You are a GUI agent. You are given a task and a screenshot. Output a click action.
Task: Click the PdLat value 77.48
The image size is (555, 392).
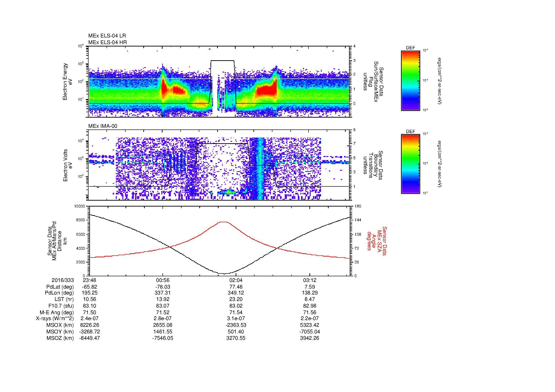(x=236, y=287)
